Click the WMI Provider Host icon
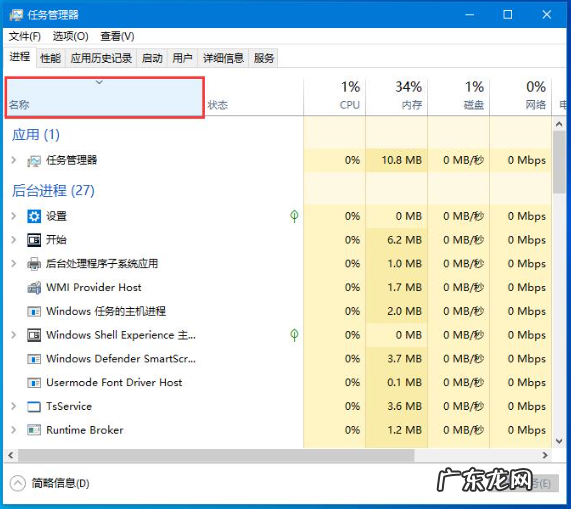This screenshot has width=571, height=509. click(x=34, y=288)
